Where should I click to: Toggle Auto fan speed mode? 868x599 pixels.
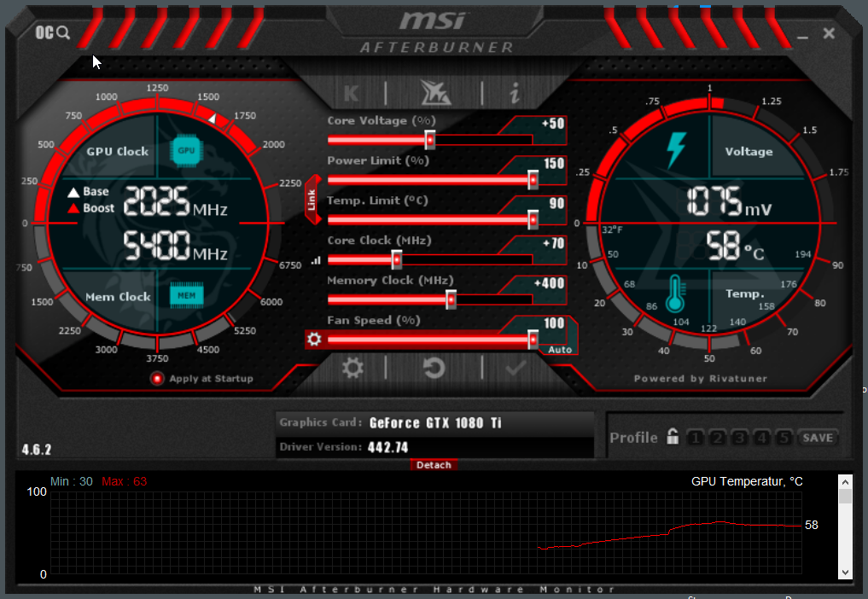560,351
